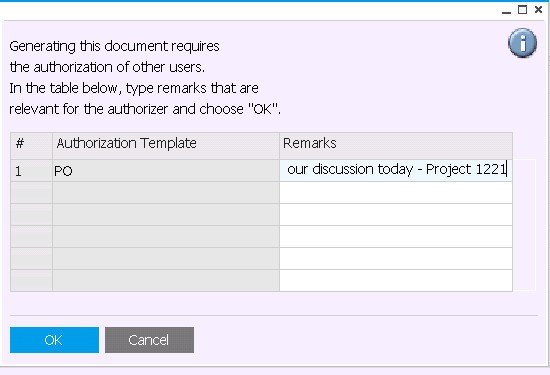Select the empty row-number cell in second row
The image size is (550, 375).
click(32, 193)
